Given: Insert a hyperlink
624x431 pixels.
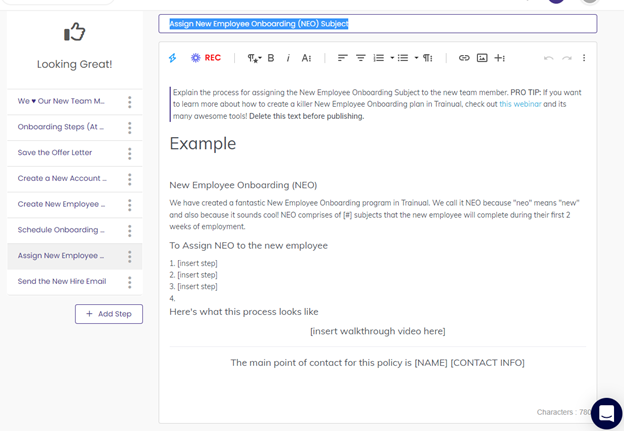Looking at the screenshot, I should click(464, 58).
